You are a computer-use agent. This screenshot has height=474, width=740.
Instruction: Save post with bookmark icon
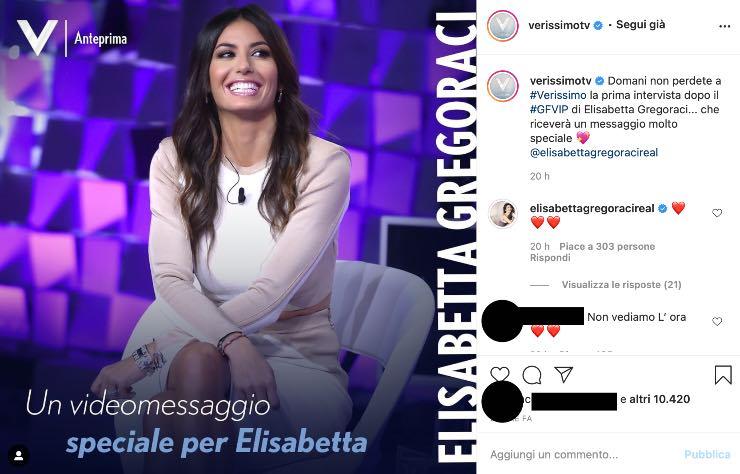723,375
